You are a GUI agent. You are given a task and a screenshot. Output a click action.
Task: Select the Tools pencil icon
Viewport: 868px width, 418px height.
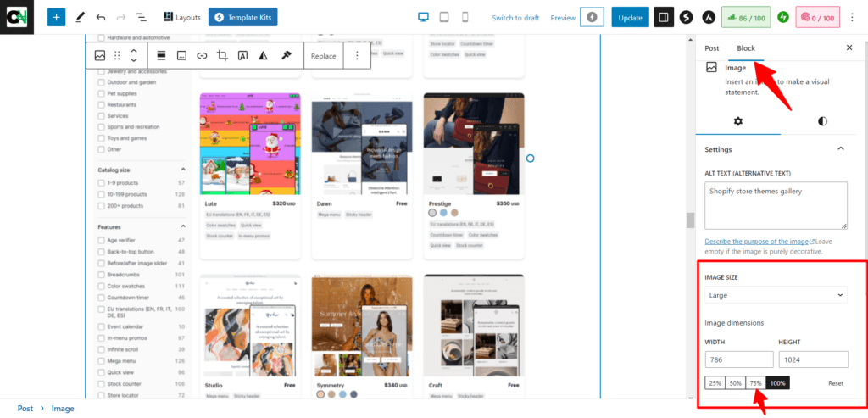click(x=80, y=17)
